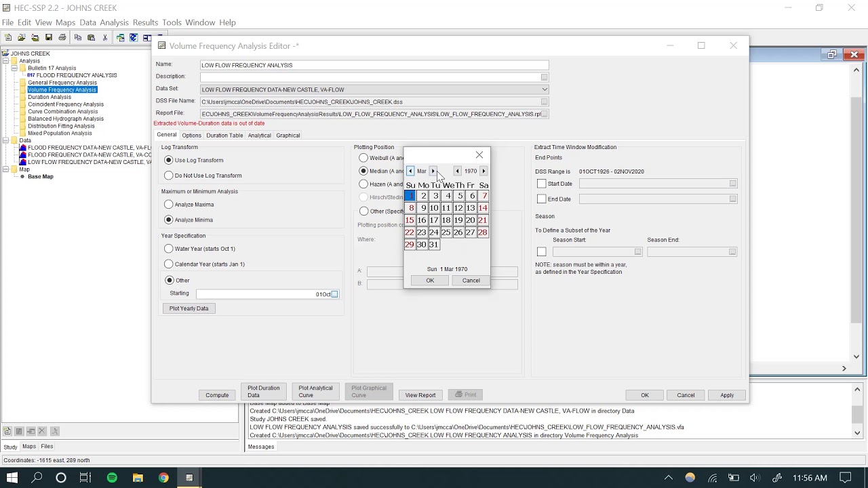Click the New Study toolbar icon
The image size is (868, 488).
pos(8,38)
